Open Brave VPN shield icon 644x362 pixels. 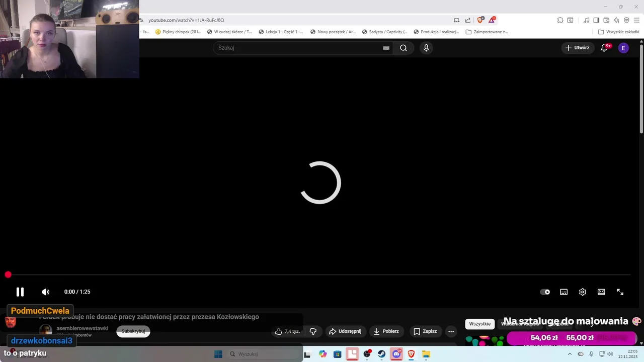(x=626, y=20)
